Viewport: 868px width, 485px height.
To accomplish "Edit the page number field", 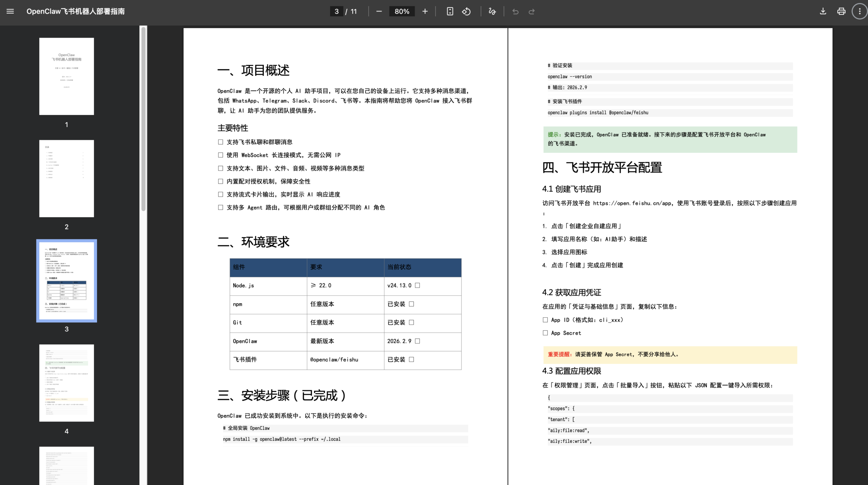I will [336, 11].
